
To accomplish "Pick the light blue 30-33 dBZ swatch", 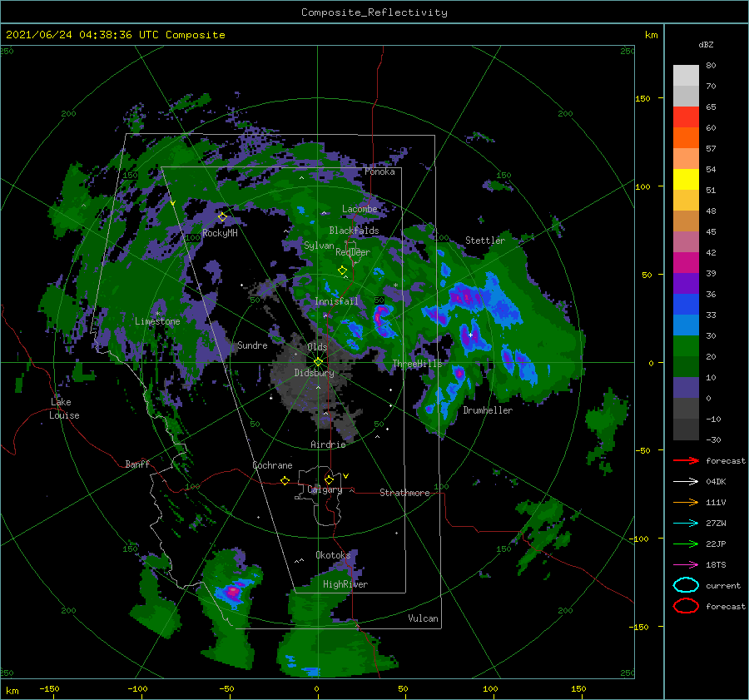I will click(686, 325).
